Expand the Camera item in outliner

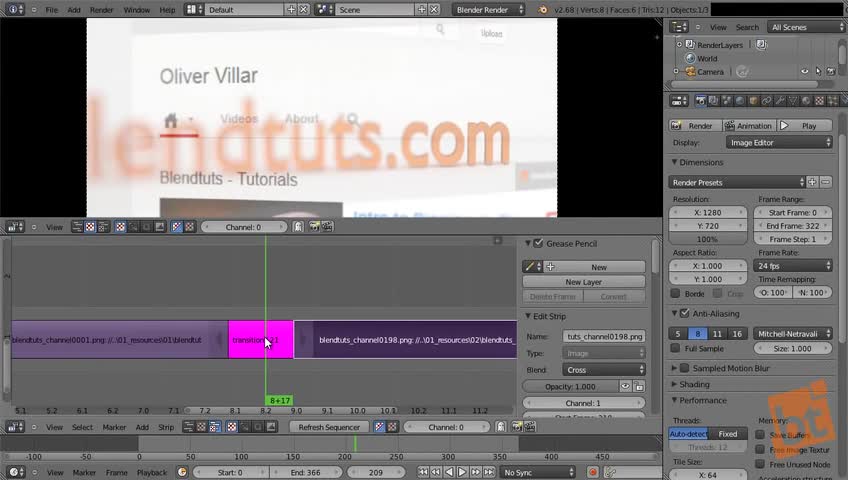[676, 71]
